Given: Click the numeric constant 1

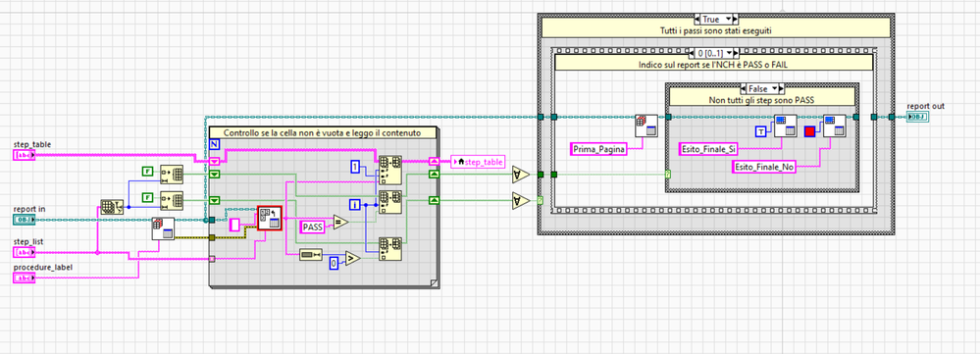Looking at the screenshot, I should coord(355,167).
